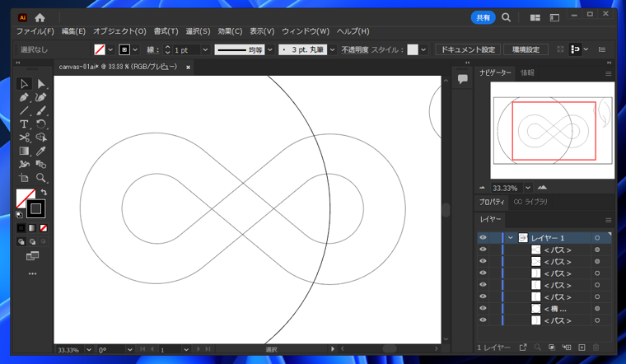This screenshot has height=364, width=626.
Task: Close the canvas-01ai document tab
Action: [188, 68]
